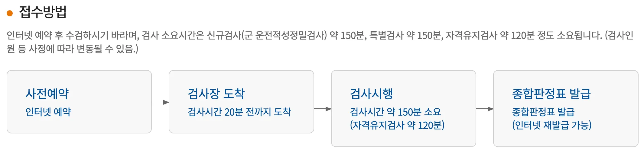Click the (인터넷 재발급 가능) note

pos(552,125)
